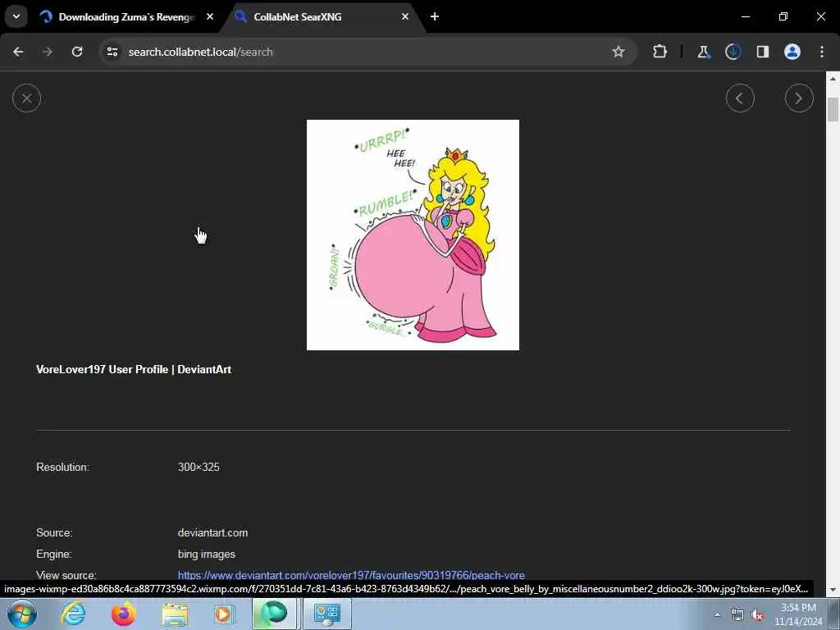Open the Windows Start menu

tap(21, 614)
